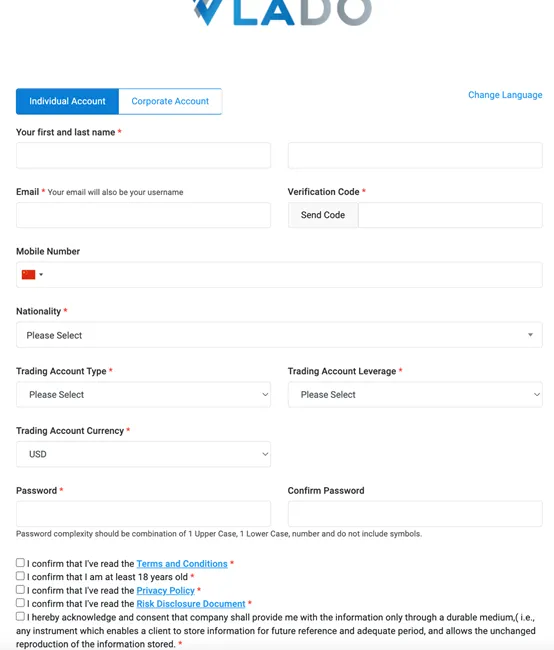The height and width of the screenshot is (650, 554).
Task: Click the Verification Code text field
Action: pos(450,215)
